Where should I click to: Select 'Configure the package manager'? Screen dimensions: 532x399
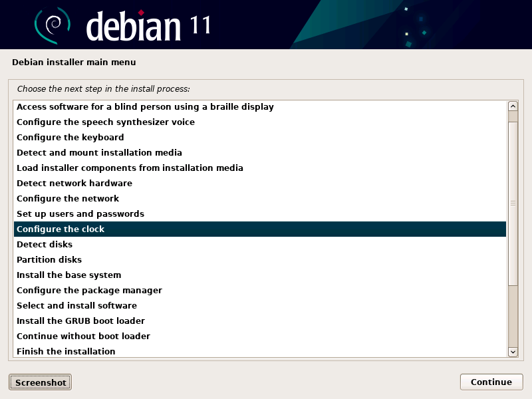pyautogui.click(x=260, y=290)
